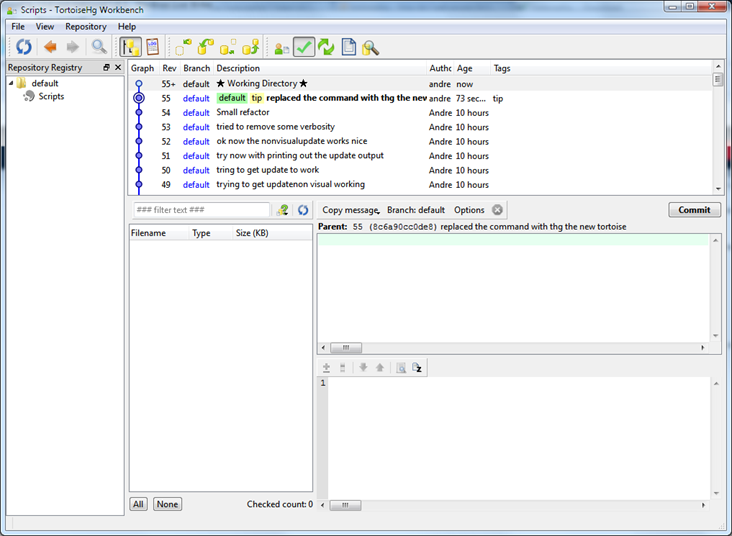The height and width of the screenshot is (536, 732).
Task: Sort files by the Filename column header
Action: tap(159, 233)
